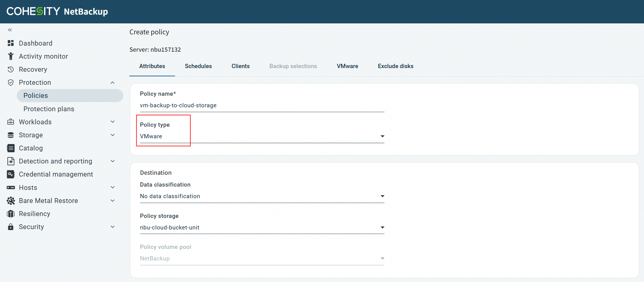
Task: Expand the Detection and reporting section
Action: (113, 161)
